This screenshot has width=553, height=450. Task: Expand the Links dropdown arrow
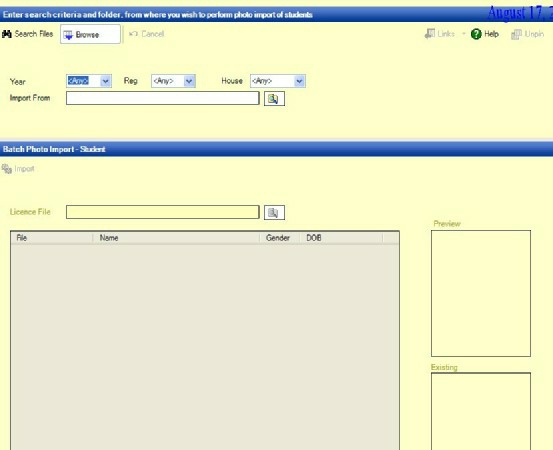point(464,34)
